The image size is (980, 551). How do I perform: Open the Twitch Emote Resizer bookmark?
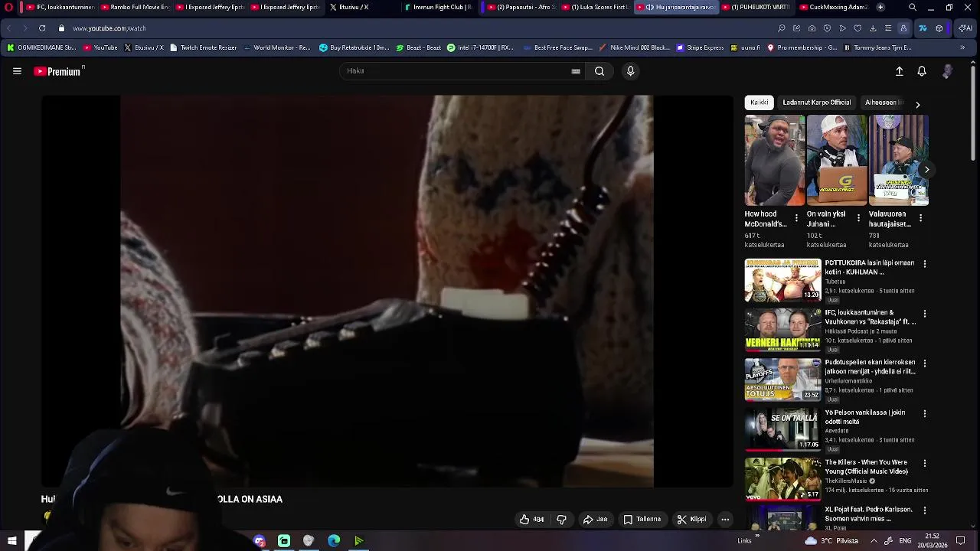pyautogui.click(x=203, y=47)
